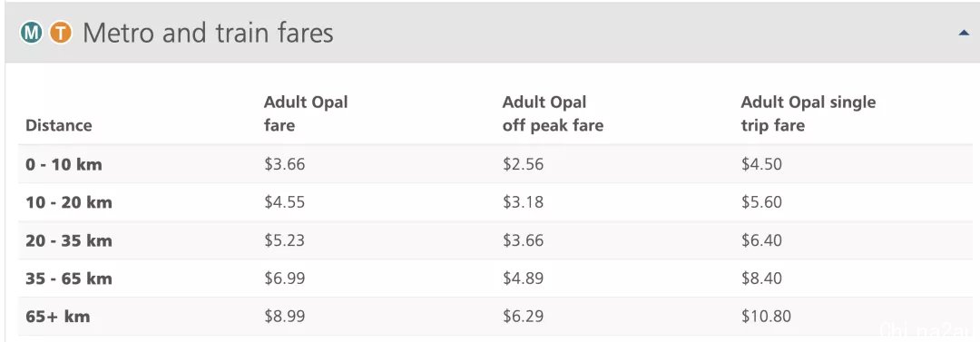Click the 0 - 10 km row label
Viewport: 980px width, 342px height.
[x=64, y=164]
